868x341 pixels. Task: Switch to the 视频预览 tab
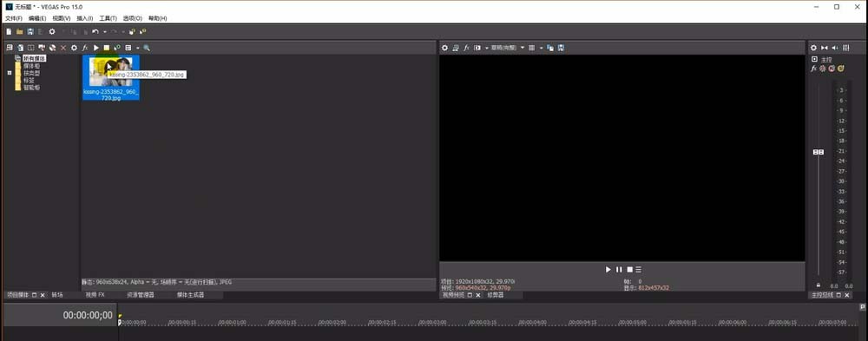[x=453, y=296]
